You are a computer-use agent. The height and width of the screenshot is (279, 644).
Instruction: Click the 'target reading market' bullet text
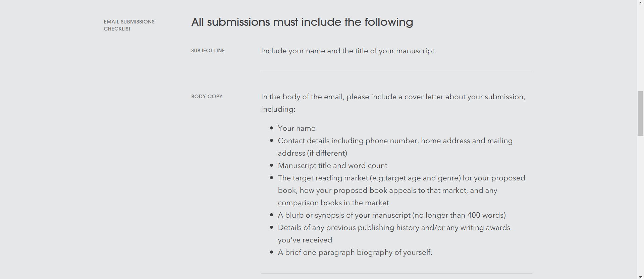[x=401, y=190]
